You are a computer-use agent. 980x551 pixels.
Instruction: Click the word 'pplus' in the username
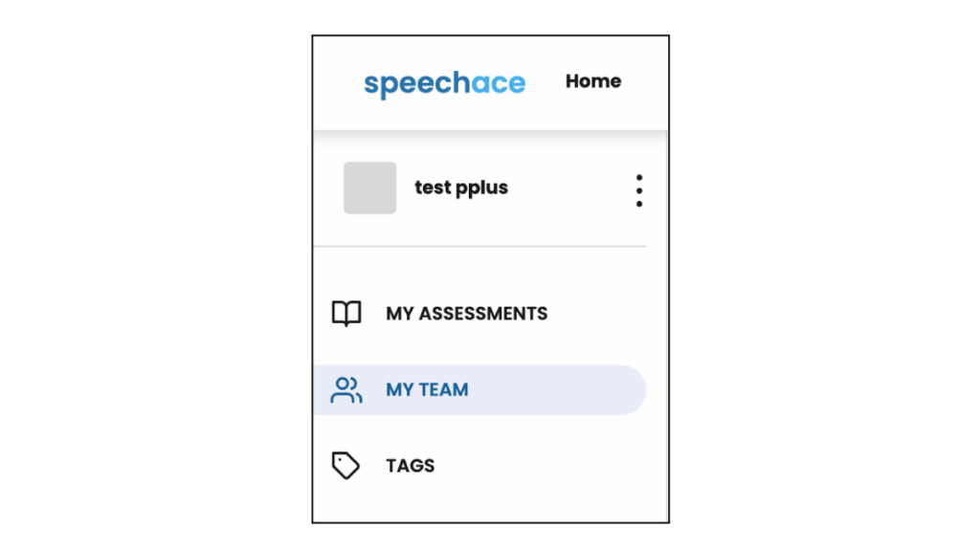(482, 188)
